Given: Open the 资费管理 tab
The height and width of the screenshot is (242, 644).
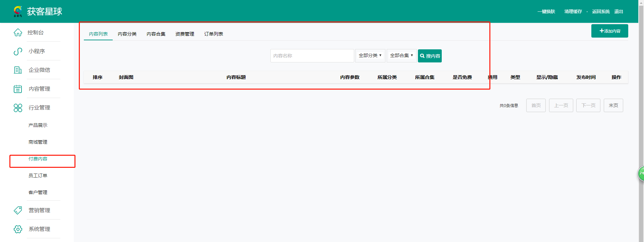Looking at the screenshot, I should click(185, 34).
